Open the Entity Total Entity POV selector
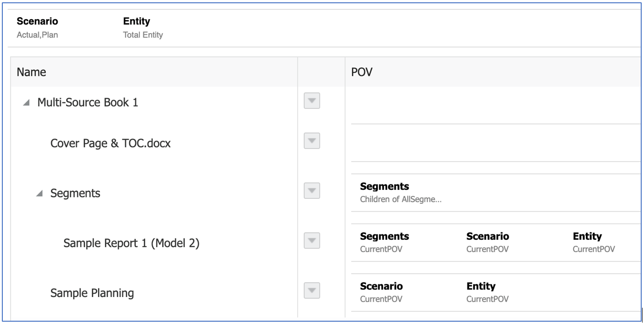 pos(143,27)
